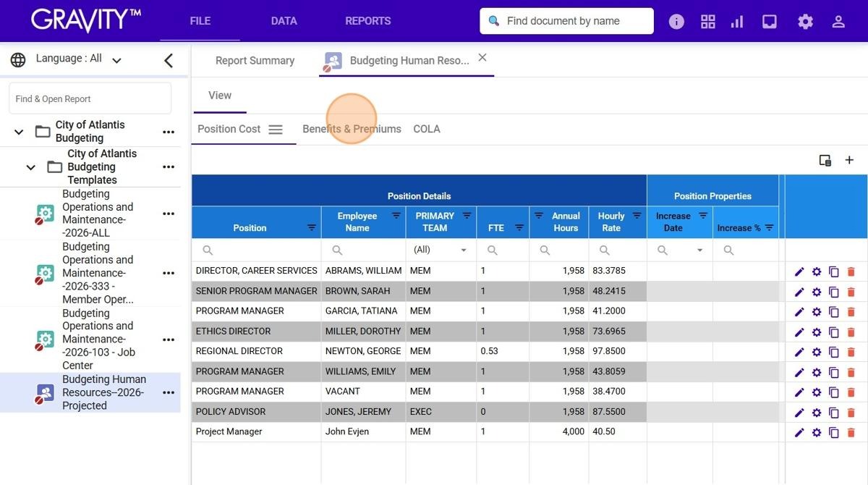Open the dashboard grid icon

coord(708,22)
